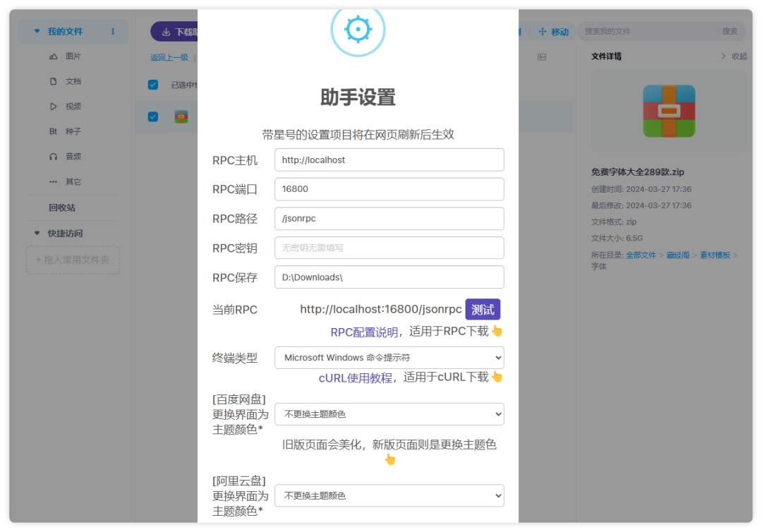
Task: Open the 视频 videos category
Action: (73, 107)
